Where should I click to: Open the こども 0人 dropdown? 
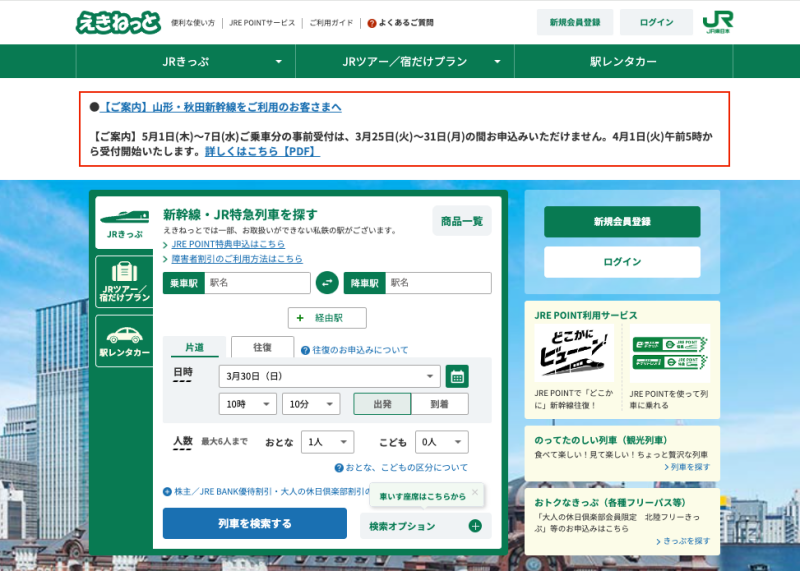[x=442, y=442]
